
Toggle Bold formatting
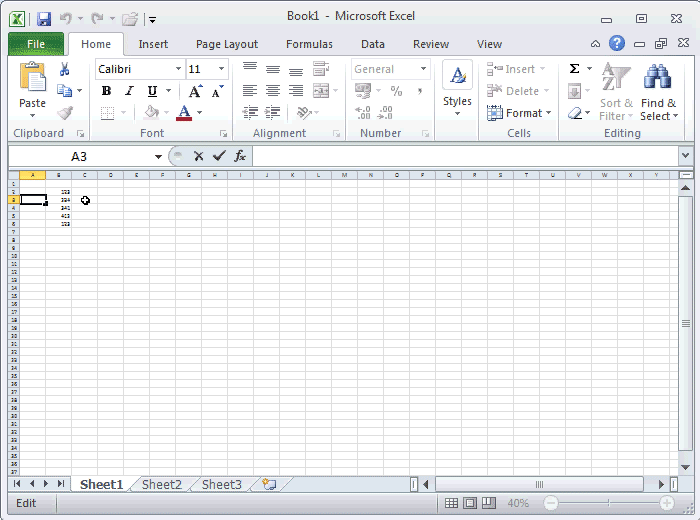[107, 91]
